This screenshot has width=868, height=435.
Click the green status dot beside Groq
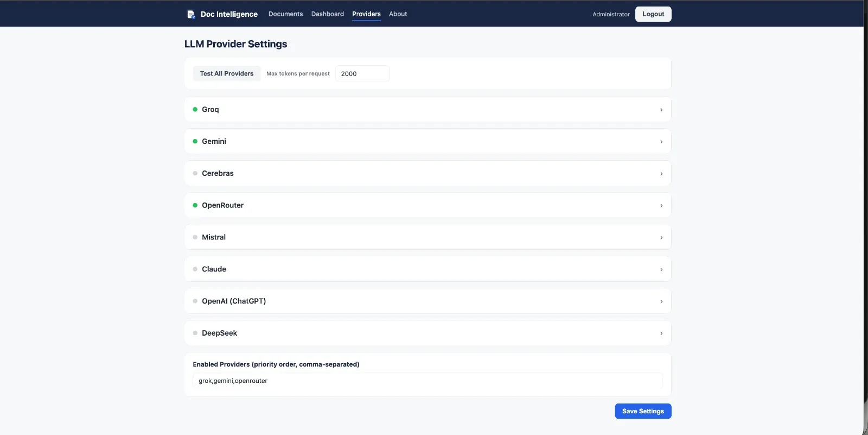[195, 110]
